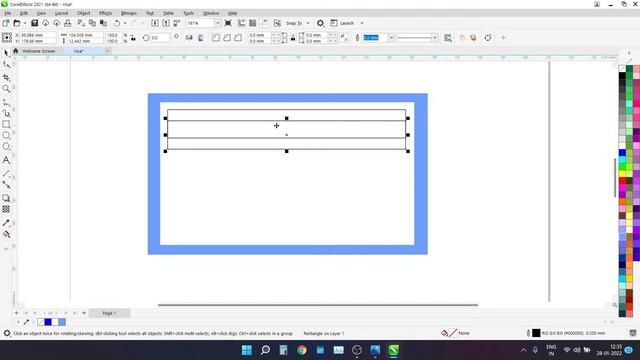The image size is (640, 360).
Task: Select the Transparency tool in the toolbox
Action: (x=6, y=209)
